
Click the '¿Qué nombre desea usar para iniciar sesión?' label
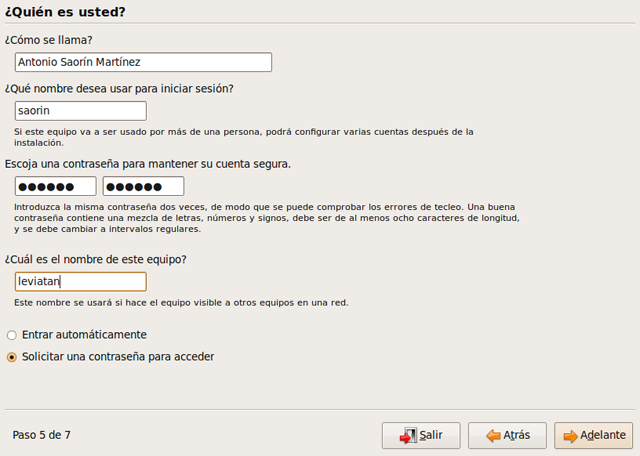(x=119, y=88)
